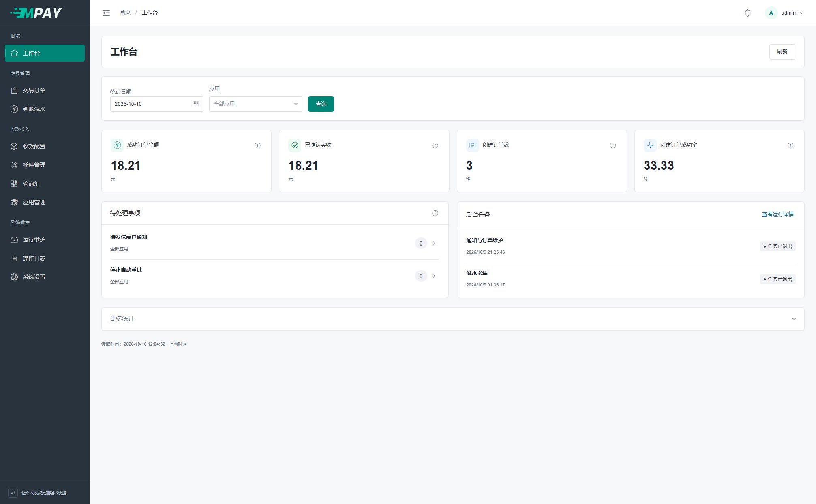Screen dimensions: 816x504
Task: Open 到账流水 in the sidebar
Action: 45,109
